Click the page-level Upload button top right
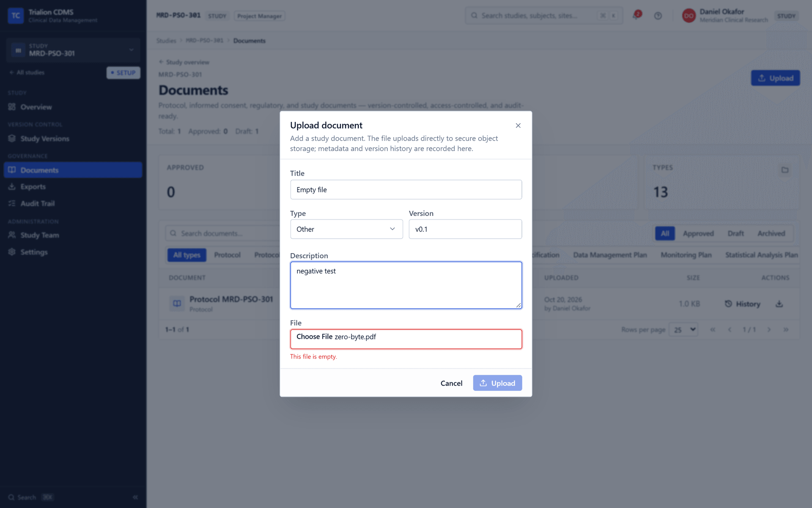The image size is (812, 508). point(775,78)
